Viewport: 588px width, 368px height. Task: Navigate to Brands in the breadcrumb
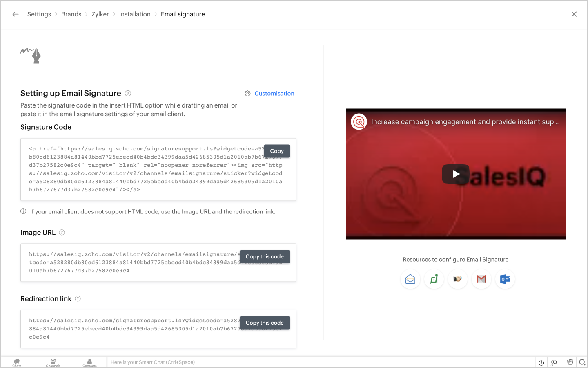(x=71, y=14)
